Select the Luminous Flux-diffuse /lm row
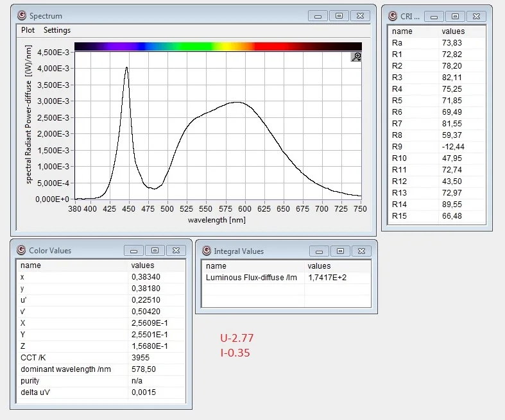505x420 pixels. pos(286,278)
